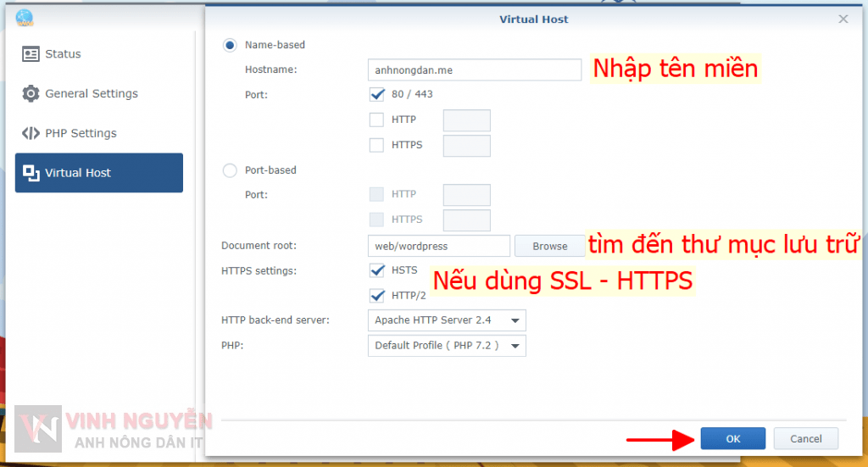
Task: Enable the name-based HTTPS port checkbox
Action: tap(377, 146)
